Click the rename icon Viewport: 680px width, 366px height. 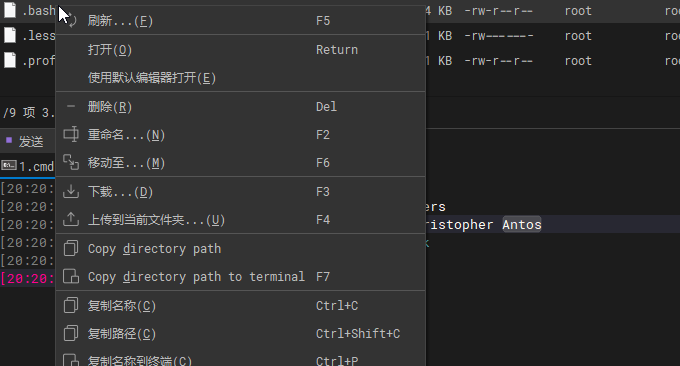click(71, 134)
